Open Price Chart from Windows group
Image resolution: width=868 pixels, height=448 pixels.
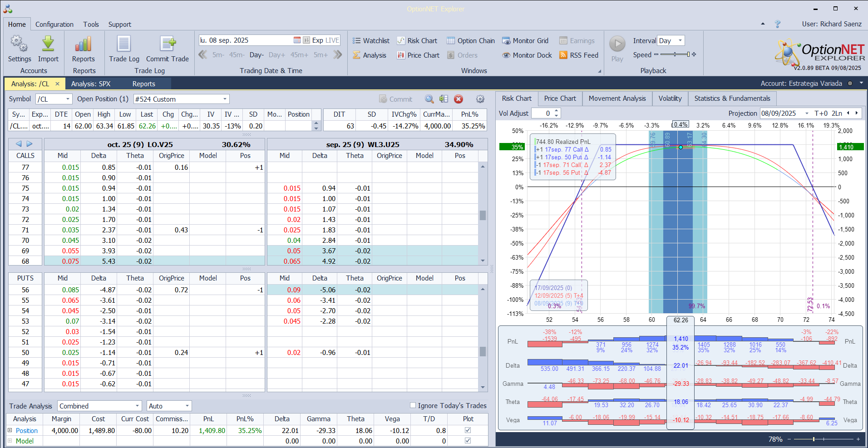[x=418, y=55]
